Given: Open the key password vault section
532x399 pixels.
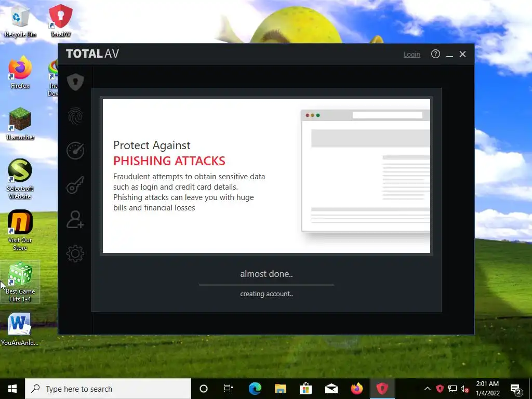Looking at the screenshot, I should pyautogui.click(x=75, y=185).
